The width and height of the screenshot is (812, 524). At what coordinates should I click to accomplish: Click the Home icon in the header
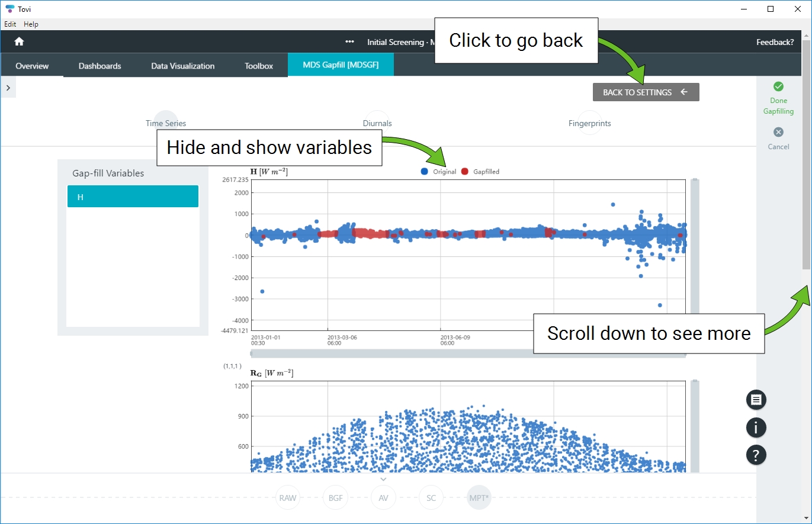pyautogui.click(x=19, y=41)
